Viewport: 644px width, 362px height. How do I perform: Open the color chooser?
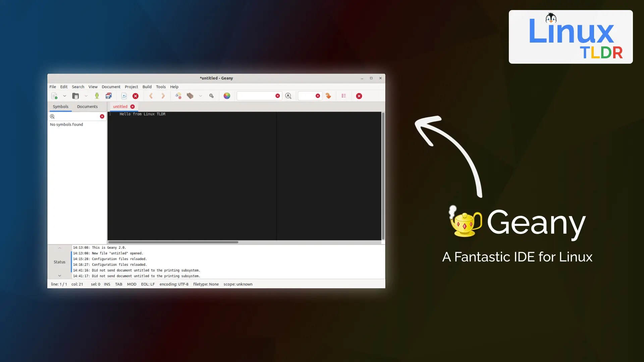[x=227, y=96]
